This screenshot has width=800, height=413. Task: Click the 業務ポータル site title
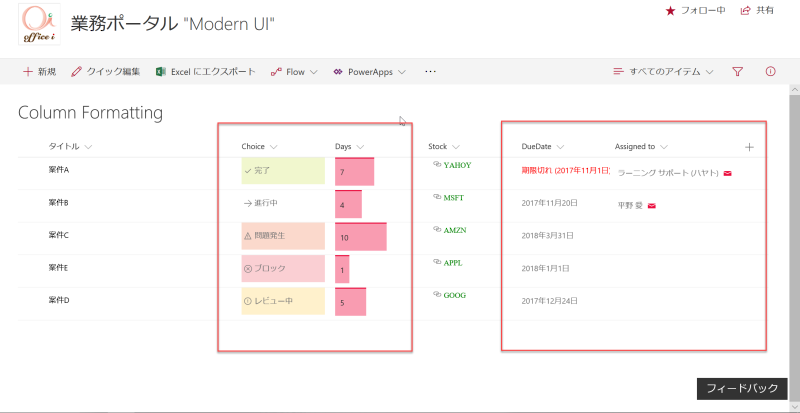[x=172, y=23]
